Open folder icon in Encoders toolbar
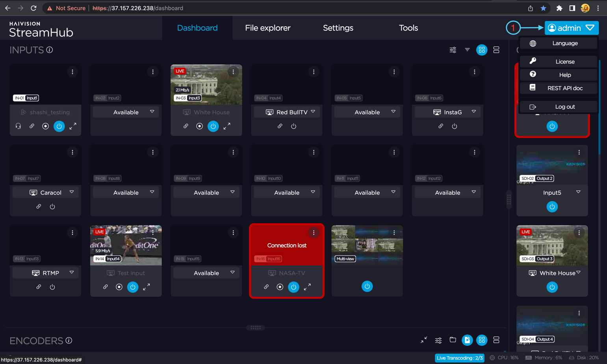 (x=453, y=340)
